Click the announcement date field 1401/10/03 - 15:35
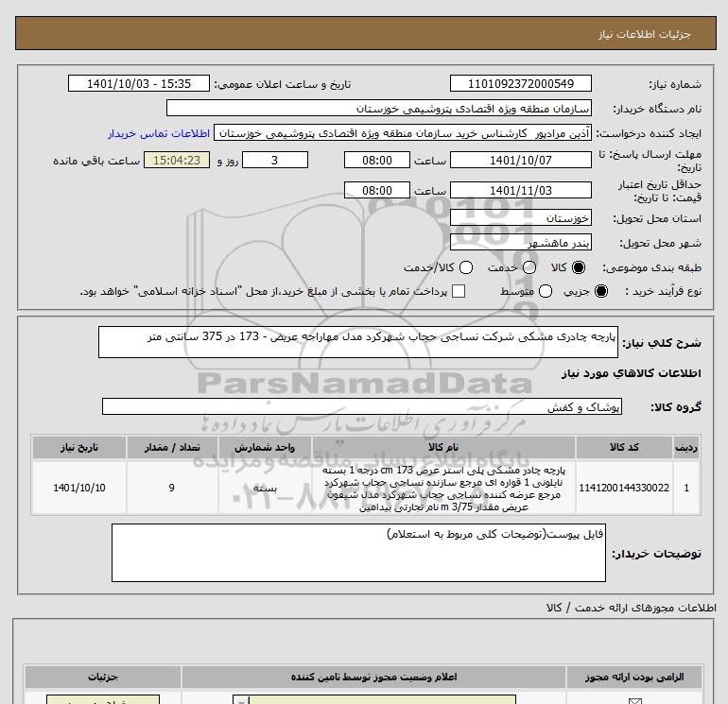The width and height of the screenshot is (728, 704). coord(139,83)
